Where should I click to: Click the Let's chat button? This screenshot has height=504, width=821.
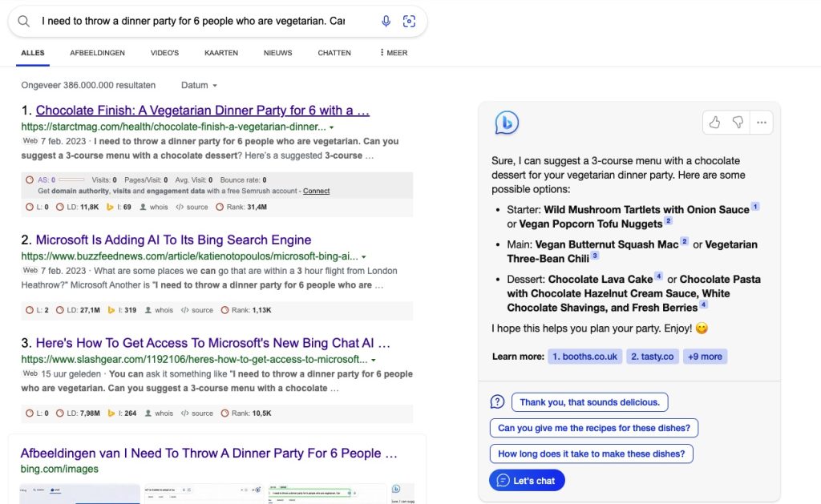coord(527,481)
